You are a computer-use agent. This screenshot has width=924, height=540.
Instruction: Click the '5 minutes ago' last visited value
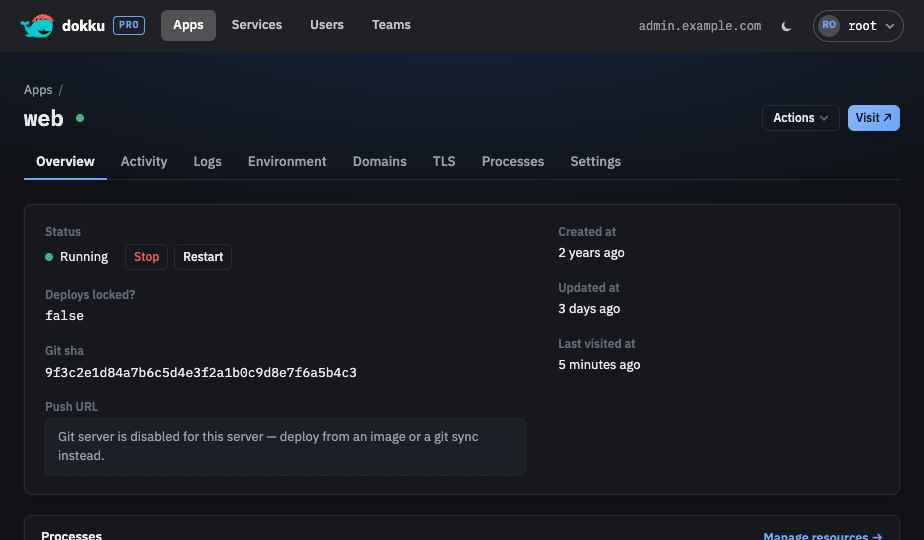coord(599,365)
